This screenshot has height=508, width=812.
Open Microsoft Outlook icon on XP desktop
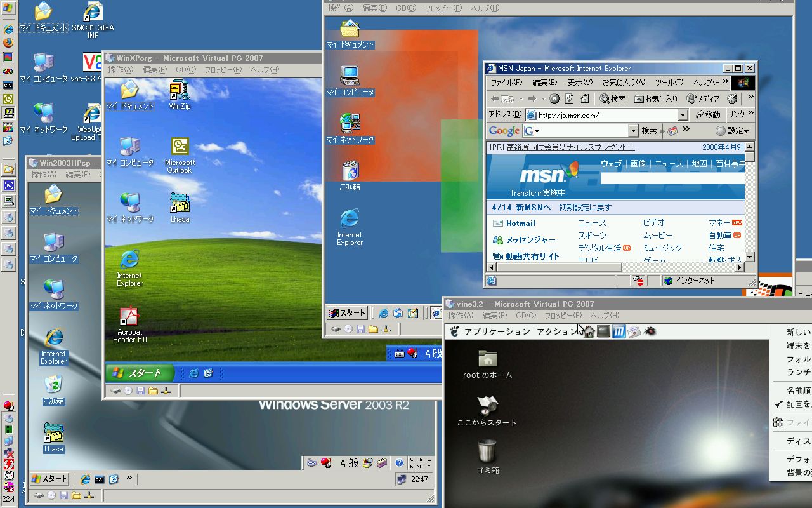pyautogui.click(x=180, y=147)
